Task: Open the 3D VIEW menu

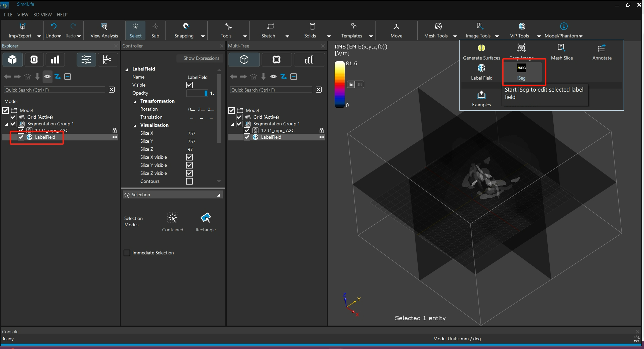Action: 42,15
